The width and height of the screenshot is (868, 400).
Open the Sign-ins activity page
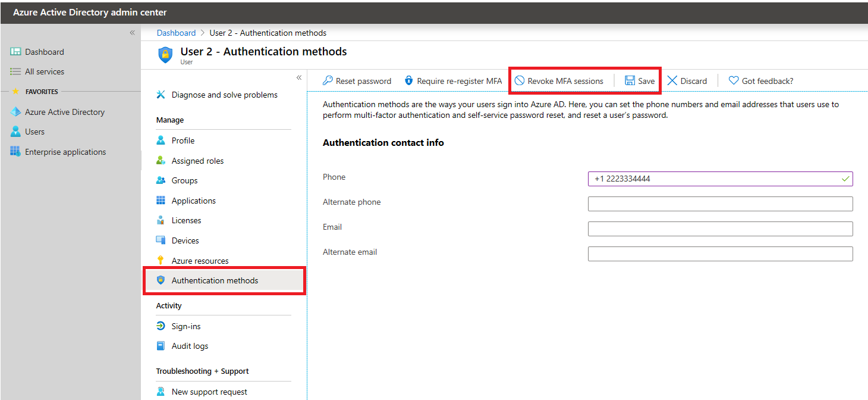pos(186,326)
